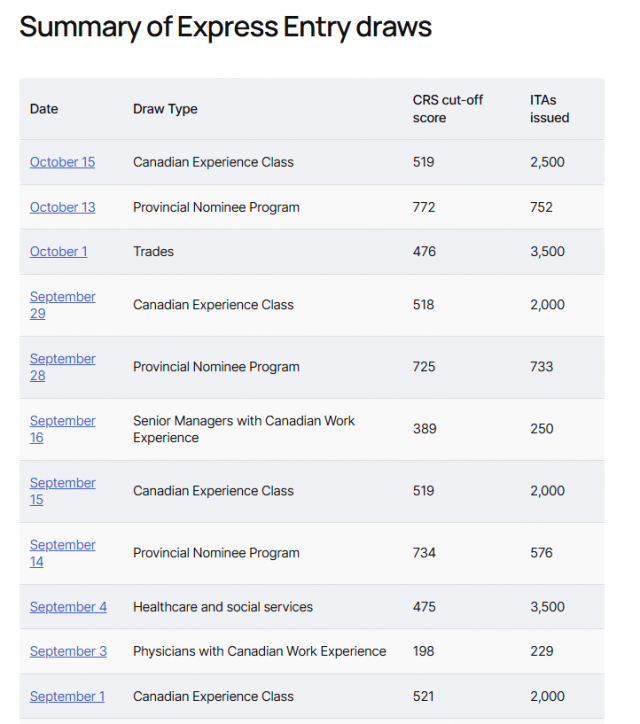
Task: Click Canadian Experience Class in September 29 row
Action: [x=213, y=305]
